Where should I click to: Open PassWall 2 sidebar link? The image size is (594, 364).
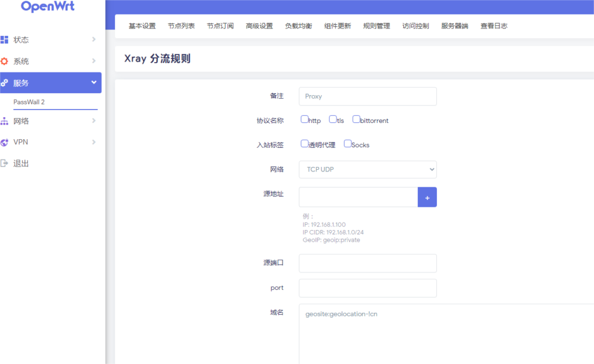(29, 102)
